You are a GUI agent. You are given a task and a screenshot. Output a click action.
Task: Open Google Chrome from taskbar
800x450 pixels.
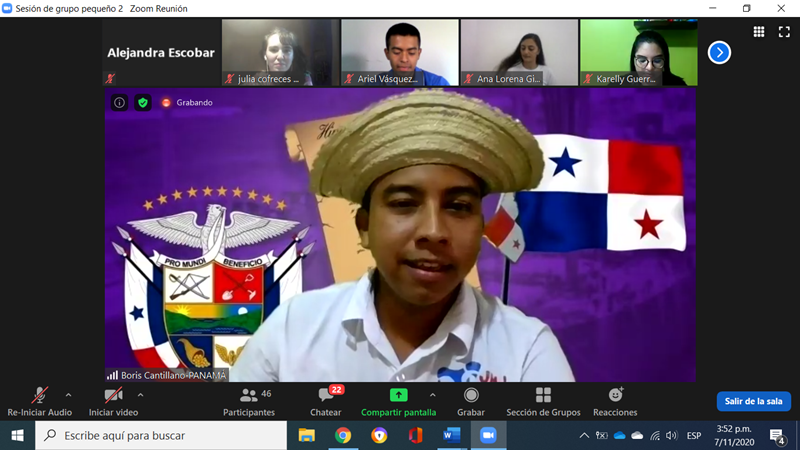(343, 435)
